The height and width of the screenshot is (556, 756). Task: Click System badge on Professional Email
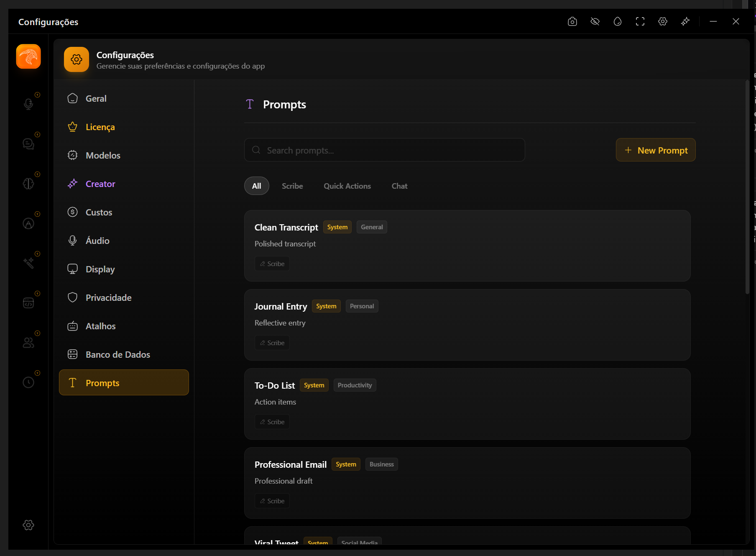pos(346,464)
